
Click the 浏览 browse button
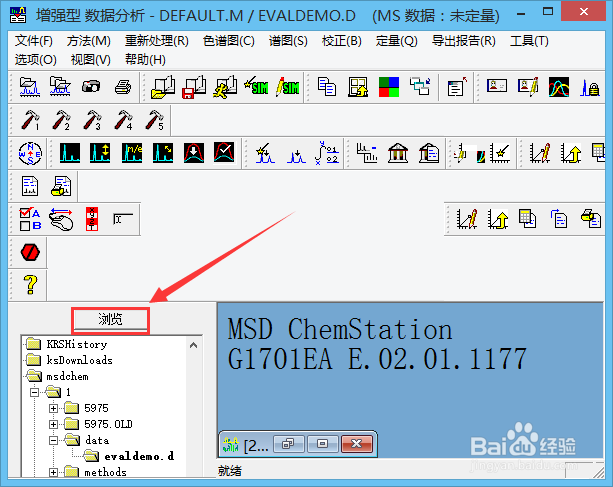[x=110, y=320]
